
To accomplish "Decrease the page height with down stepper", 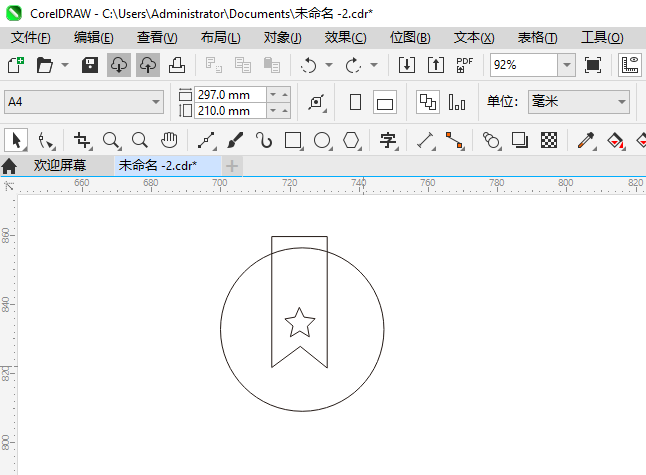I will coord(273,111).
